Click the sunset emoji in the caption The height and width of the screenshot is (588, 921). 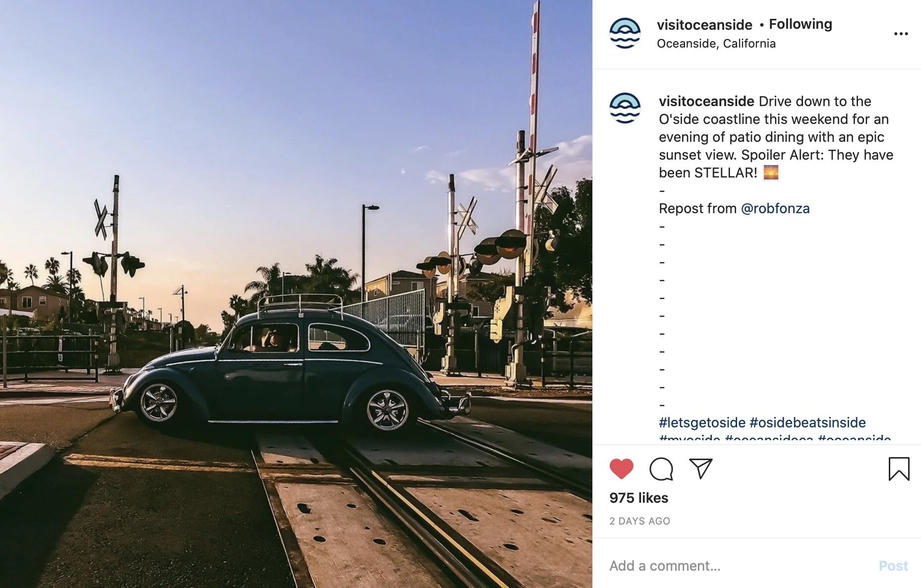coord(771,173)
